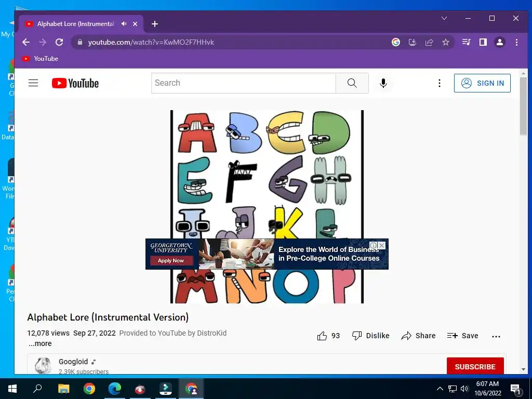Expand description with ...more

[x=40, y=343]
